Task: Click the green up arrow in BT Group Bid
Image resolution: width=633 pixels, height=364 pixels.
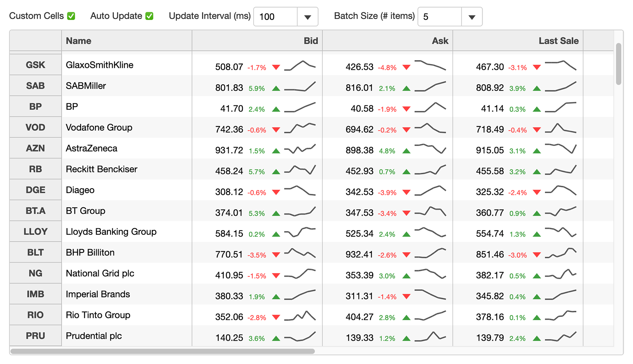Action: [276, 213]
